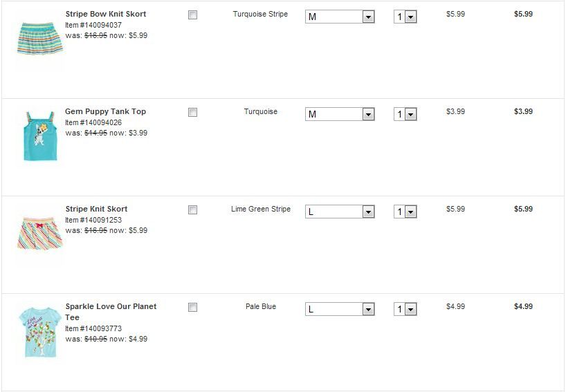This screenshot has width=566, height=392.
Task: Open size dropdown for Pale Blue tee
Action: pos(339,309)
